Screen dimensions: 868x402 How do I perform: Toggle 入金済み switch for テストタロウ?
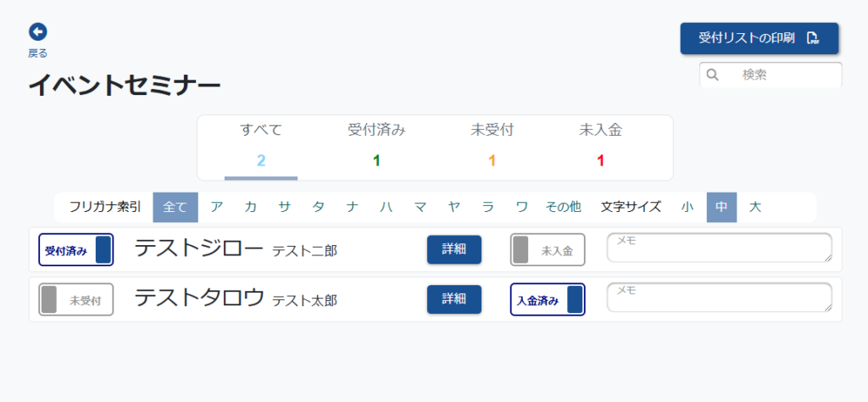coord(548,299)
